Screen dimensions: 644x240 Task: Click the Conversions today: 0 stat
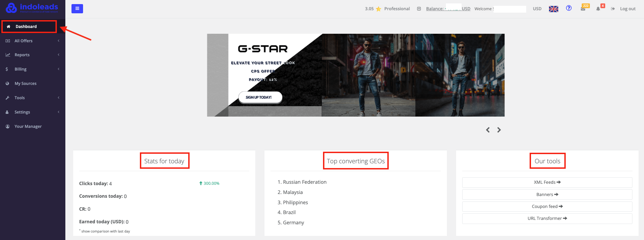point(103,196)
